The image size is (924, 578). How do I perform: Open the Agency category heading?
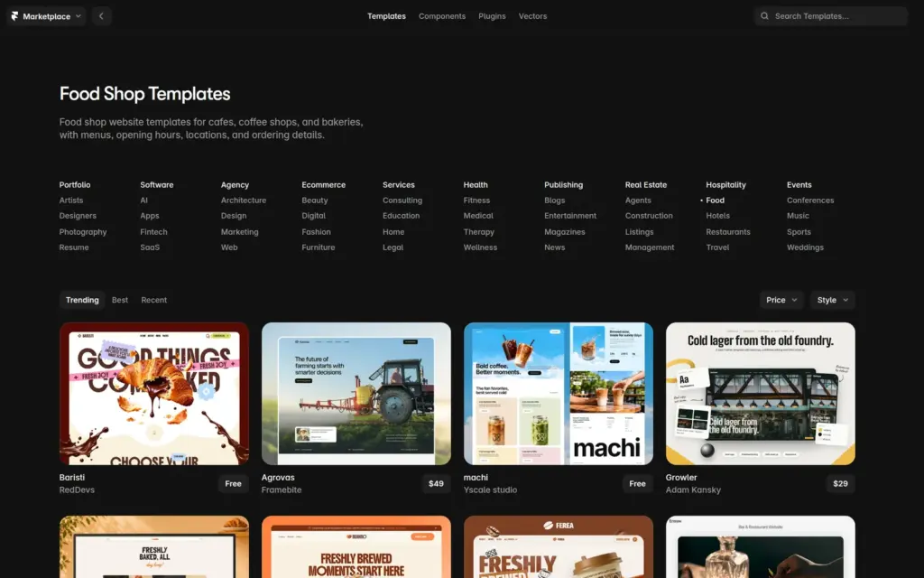click(x=236, y=184)
